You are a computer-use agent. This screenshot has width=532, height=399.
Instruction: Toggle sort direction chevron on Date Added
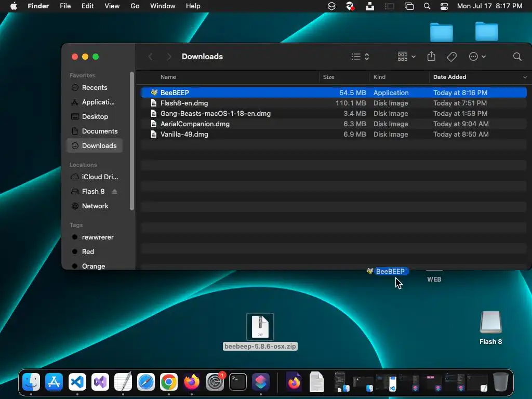pos(525,77)
